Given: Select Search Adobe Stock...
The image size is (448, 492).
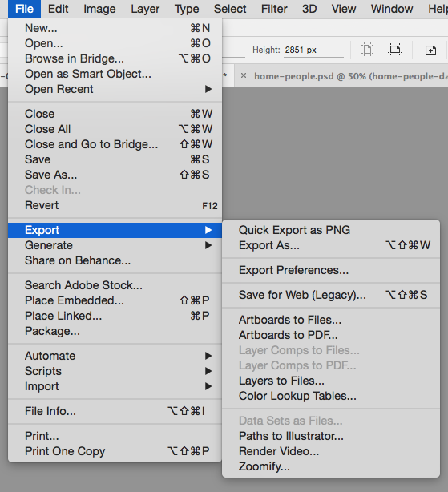Looking at the screenshot, I should coord(115,285).
